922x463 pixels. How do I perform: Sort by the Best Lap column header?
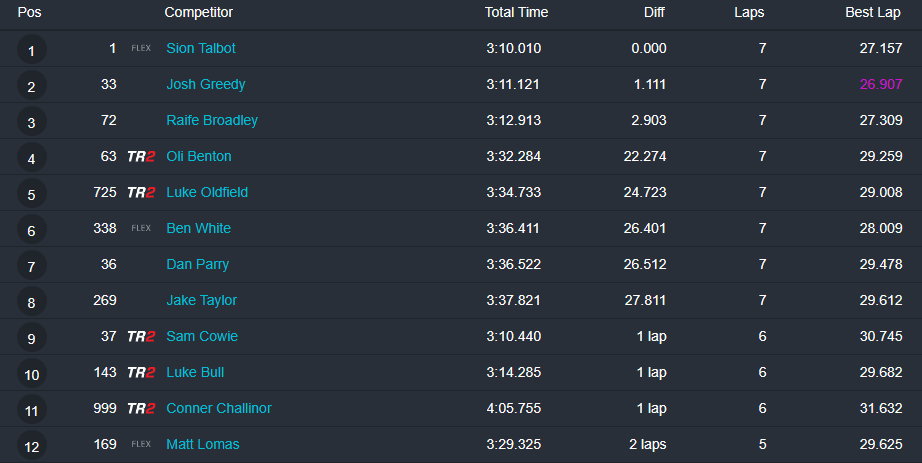point(874,13)
